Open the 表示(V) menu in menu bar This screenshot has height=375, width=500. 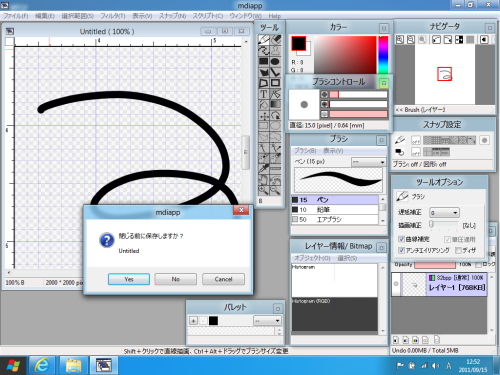coord(142,16)
